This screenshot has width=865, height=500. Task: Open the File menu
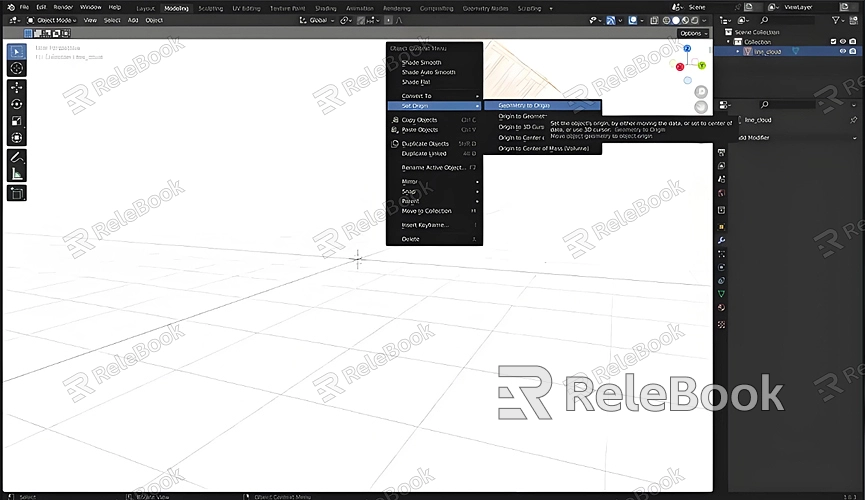24,7
